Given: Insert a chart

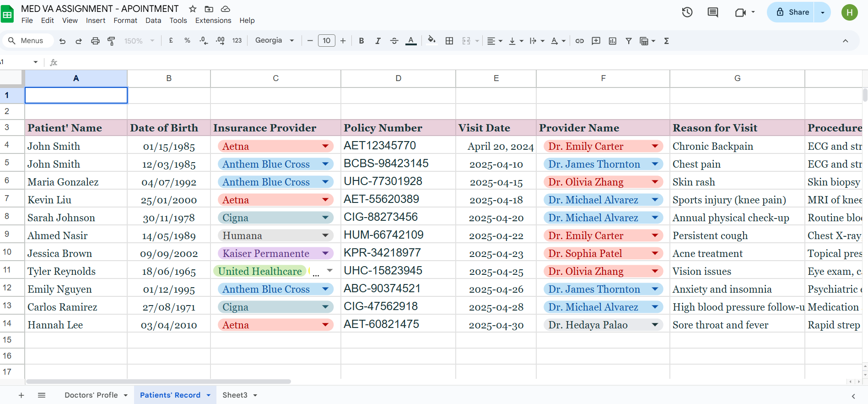Looking at the screenshot, I should 613,41.
